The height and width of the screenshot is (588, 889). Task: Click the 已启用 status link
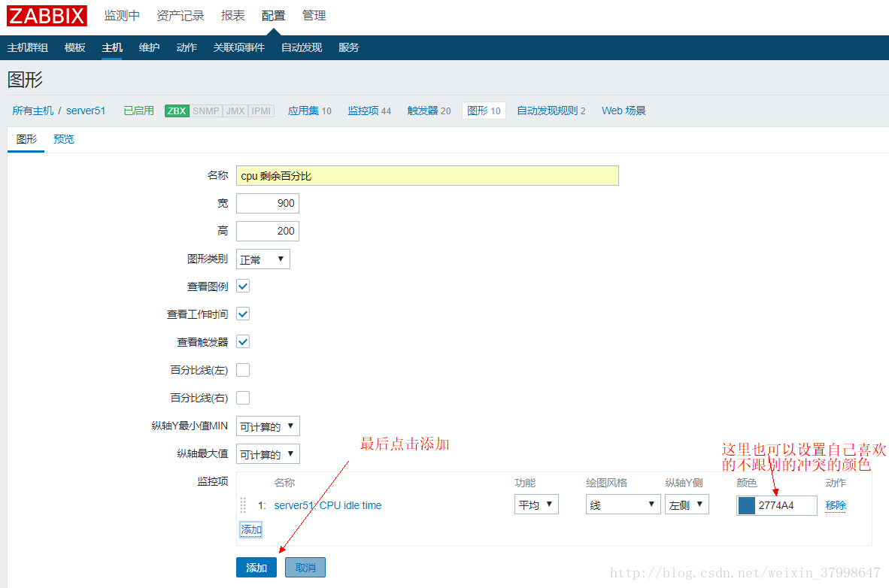[x=139, y=111]
